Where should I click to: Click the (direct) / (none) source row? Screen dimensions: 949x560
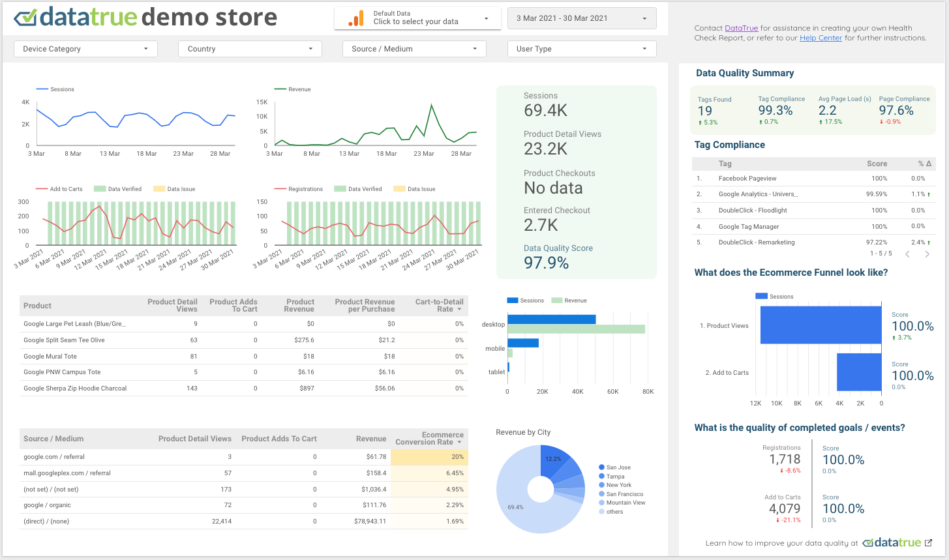(244, 522)
